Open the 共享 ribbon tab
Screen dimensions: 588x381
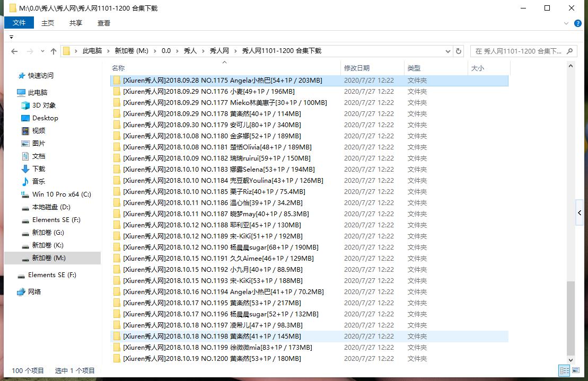75,23
